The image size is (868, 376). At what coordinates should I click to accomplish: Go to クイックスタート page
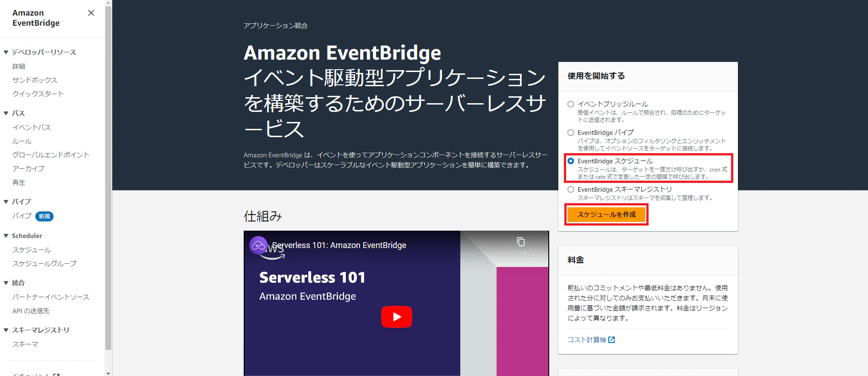click(x=38, y=94)
